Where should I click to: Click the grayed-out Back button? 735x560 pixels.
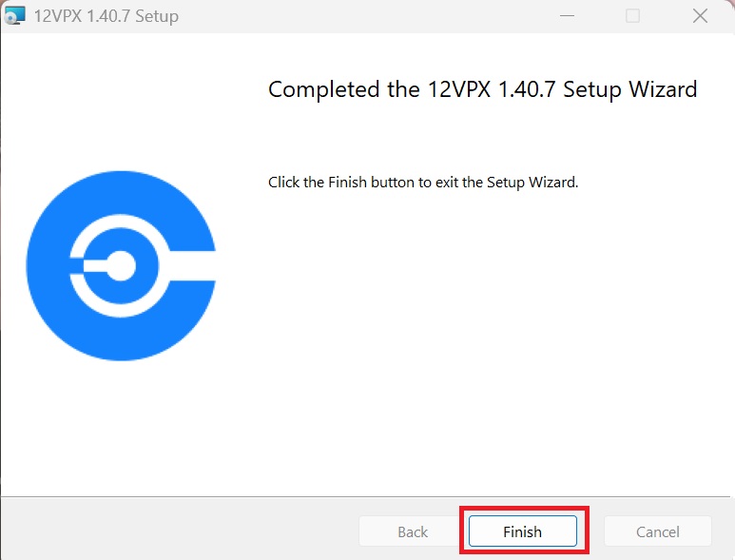coord(413,531)
